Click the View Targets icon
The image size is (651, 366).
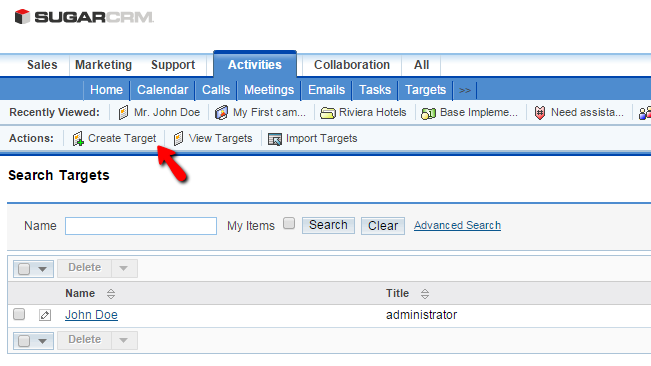point(179,138)
